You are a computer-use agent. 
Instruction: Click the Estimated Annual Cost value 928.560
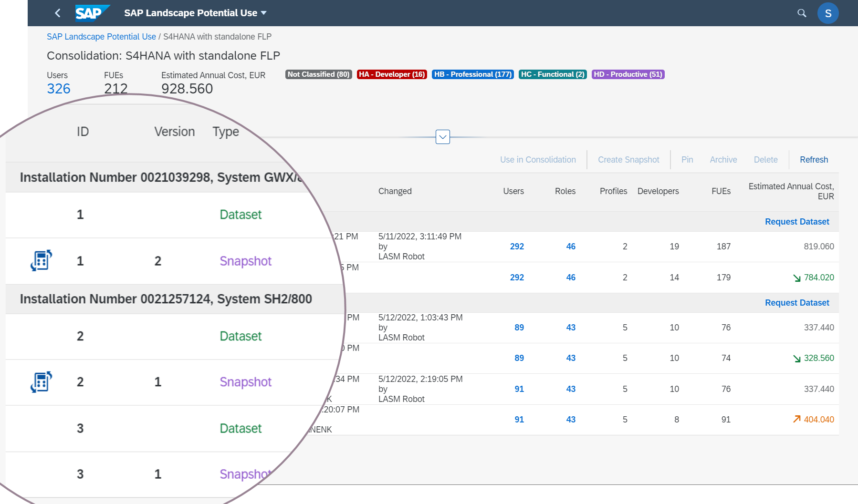187,89
